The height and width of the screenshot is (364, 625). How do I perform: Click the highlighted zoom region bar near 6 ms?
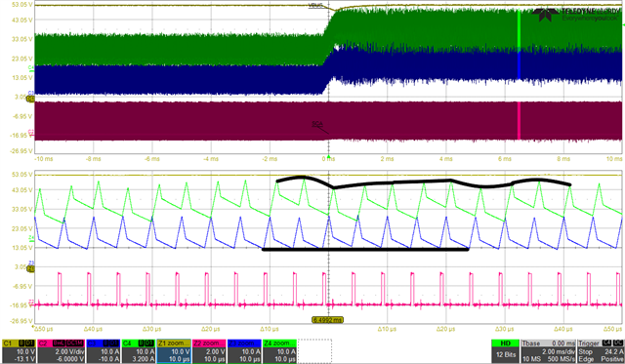tap(519, 75)
